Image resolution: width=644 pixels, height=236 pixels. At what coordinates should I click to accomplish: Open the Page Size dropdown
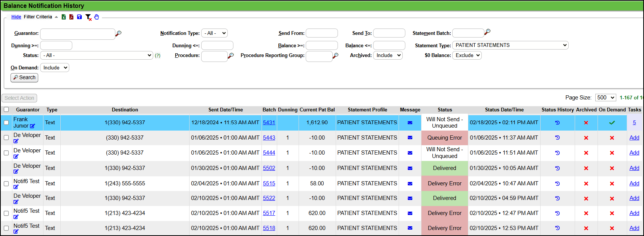[x=605, y=98]
